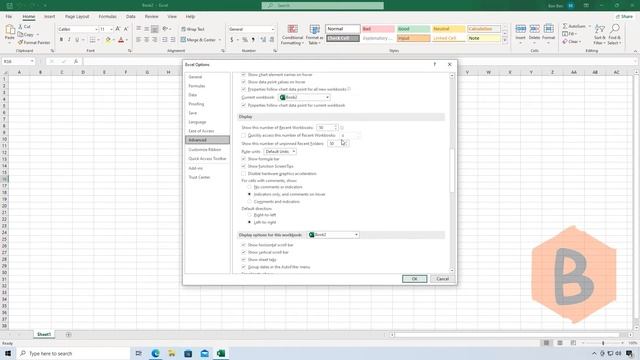Viewport: 640px width, 360px height.
Task: Click the Increase Font Size icon
Action: [x=118, y=29]
